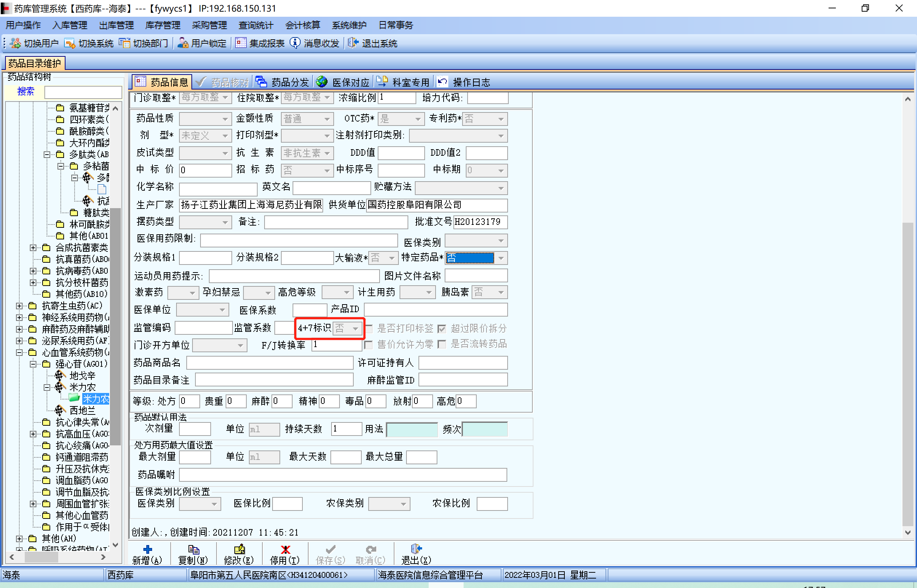This screenshot has width=917, height=588.
Task: Click the 集成报表 toolbar icon
Action: click(241, 43)
